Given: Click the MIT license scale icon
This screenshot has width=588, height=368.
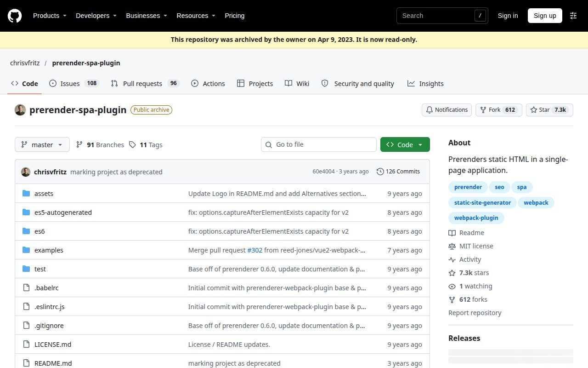Looking at the screenshot, I should coord(452,246).
